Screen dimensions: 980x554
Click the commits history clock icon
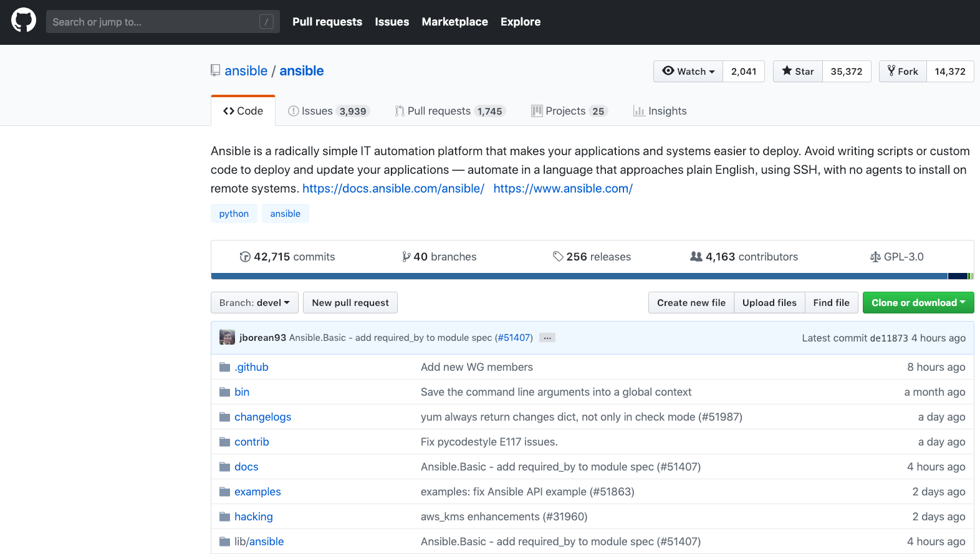245,257
